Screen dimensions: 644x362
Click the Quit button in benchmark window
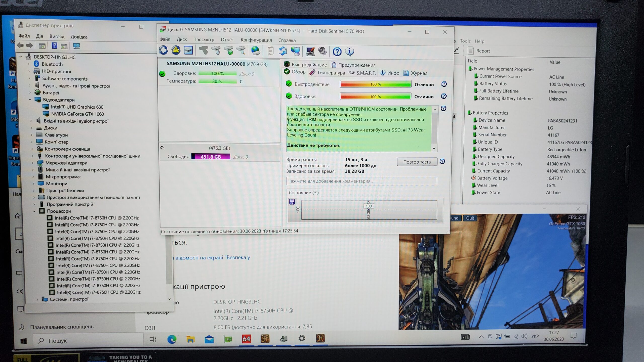[x=470, y=218]
